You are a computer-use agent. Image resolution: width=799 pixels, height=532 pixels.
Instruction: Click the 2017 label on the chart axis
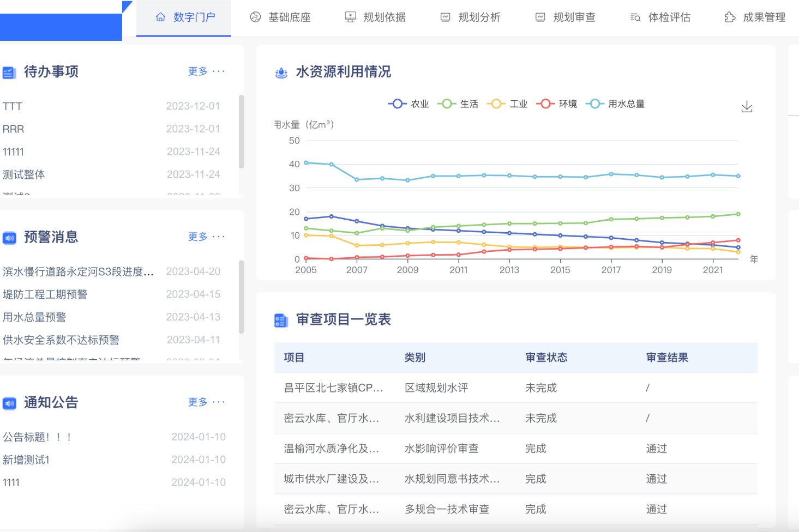click(611, 270)
